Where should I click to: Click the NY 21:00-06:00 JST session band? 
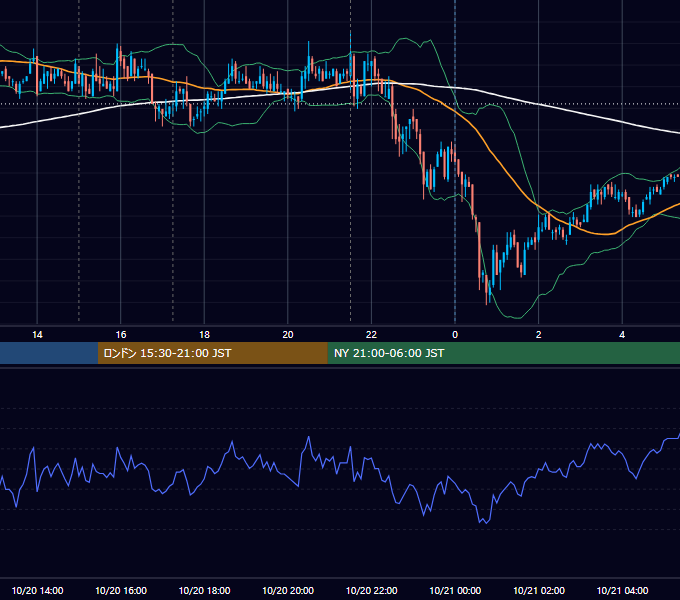503,353
